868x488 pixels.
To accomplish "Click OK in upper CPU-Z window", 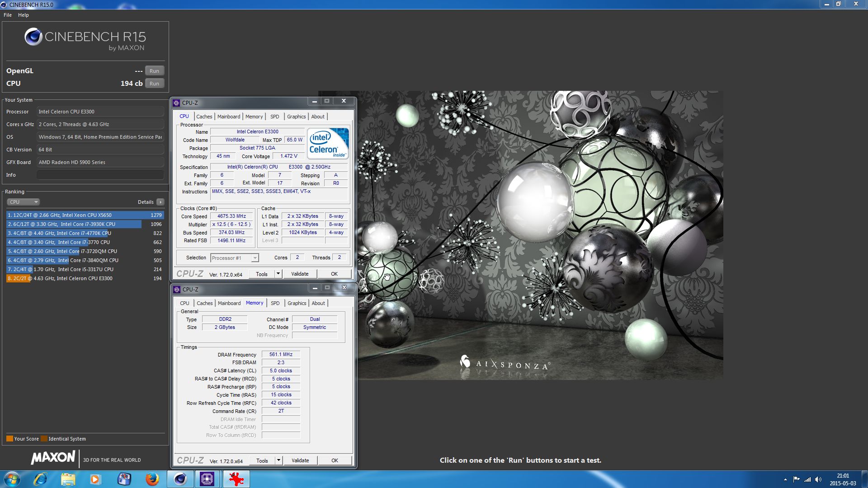I will click(x=334, y=274).
